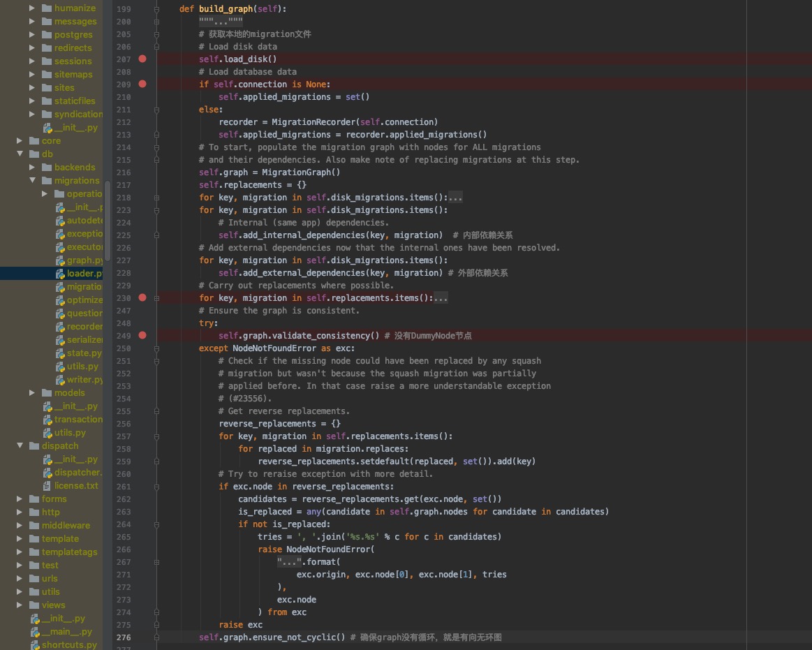Click the license.txt text file icon
Screen dimensions: 812x650
(x=47, y=486)
